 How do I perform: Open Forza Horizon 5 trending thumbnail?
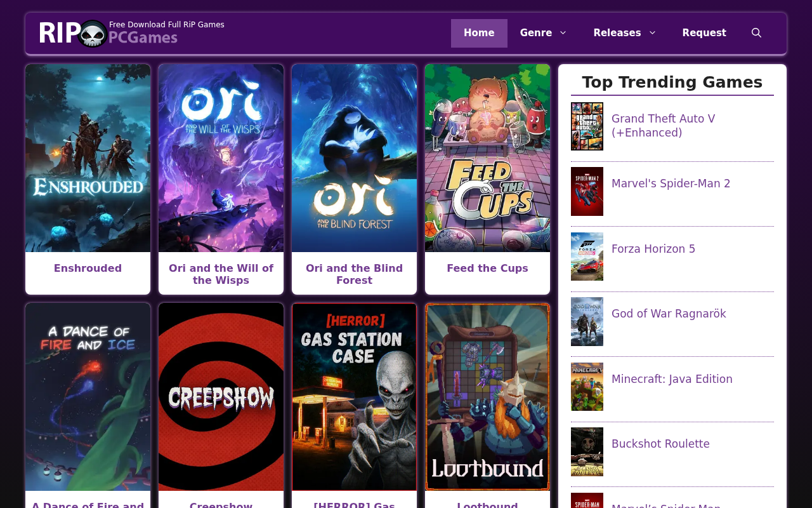[587, 257]
